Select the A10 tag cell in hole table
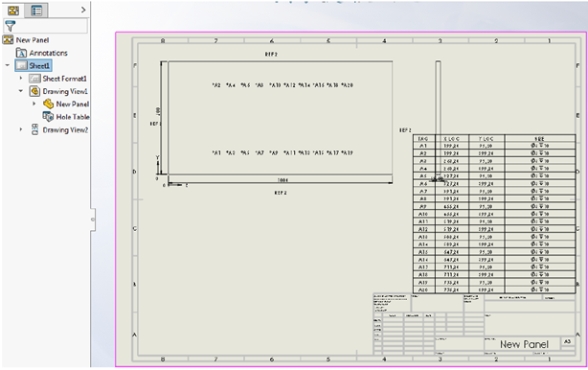Viewport: 588px width, 370px height. 424,214
